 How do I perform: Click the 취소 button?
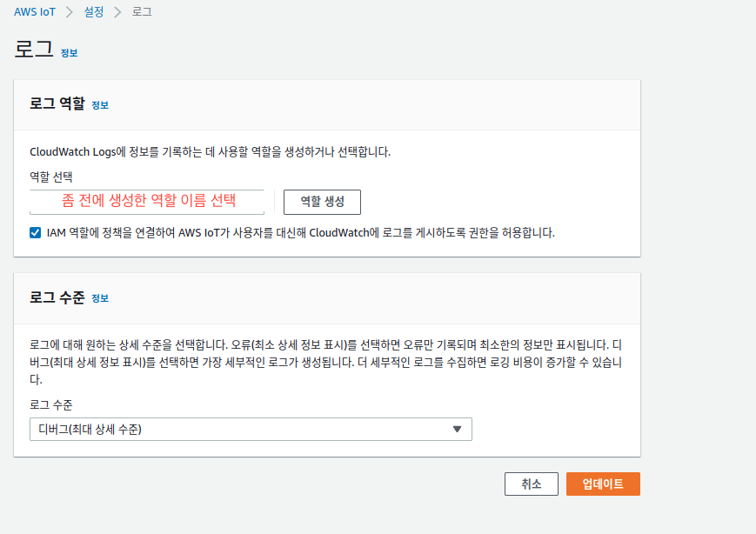(532, 484)
